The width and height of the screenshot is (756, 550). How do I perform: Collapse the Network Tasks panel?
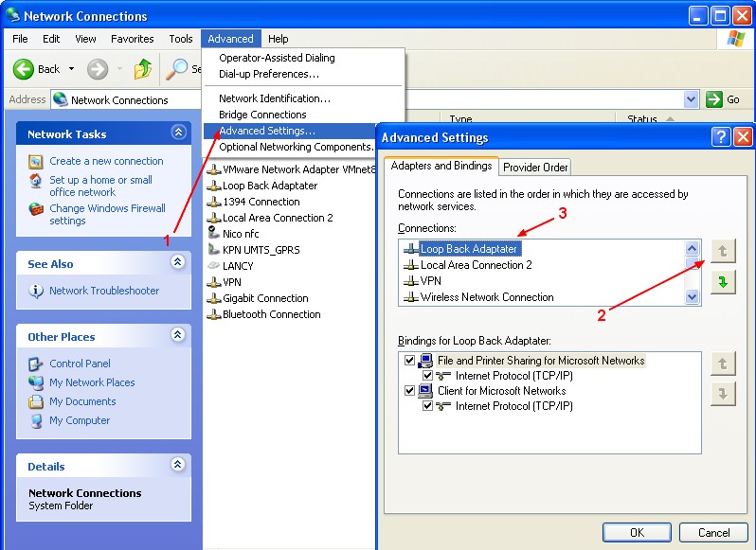click(x=177, y=133)
